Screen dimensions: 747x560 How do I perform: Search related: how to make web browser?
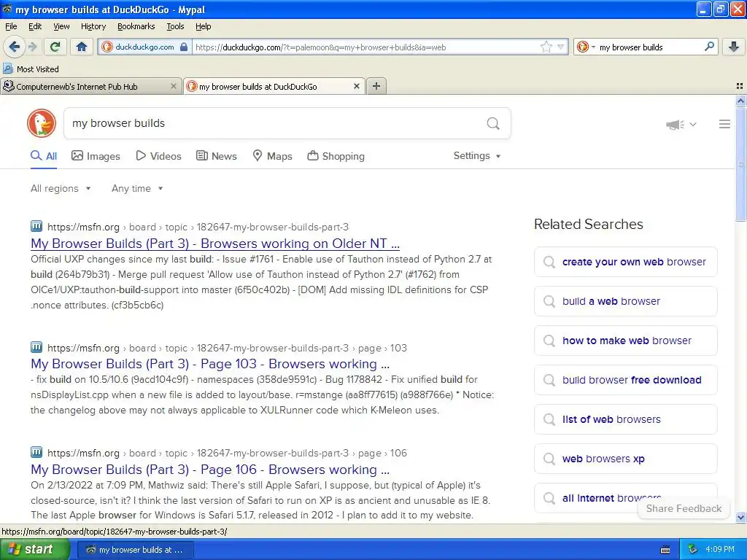click(x=625, y=341)
